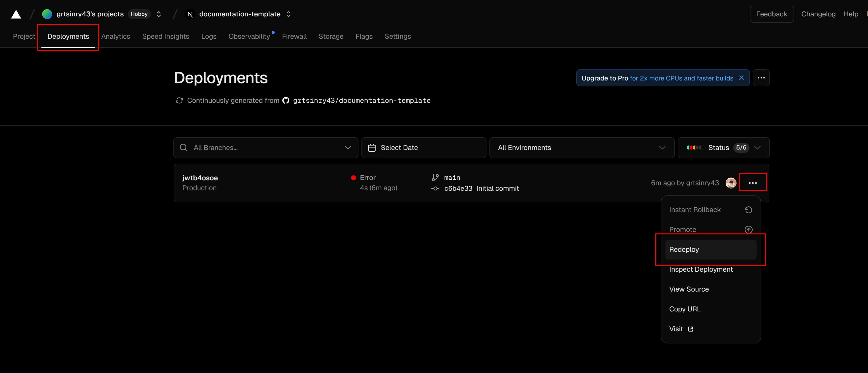
Task: Select the Deployments tab
Action: pos(68,37)
